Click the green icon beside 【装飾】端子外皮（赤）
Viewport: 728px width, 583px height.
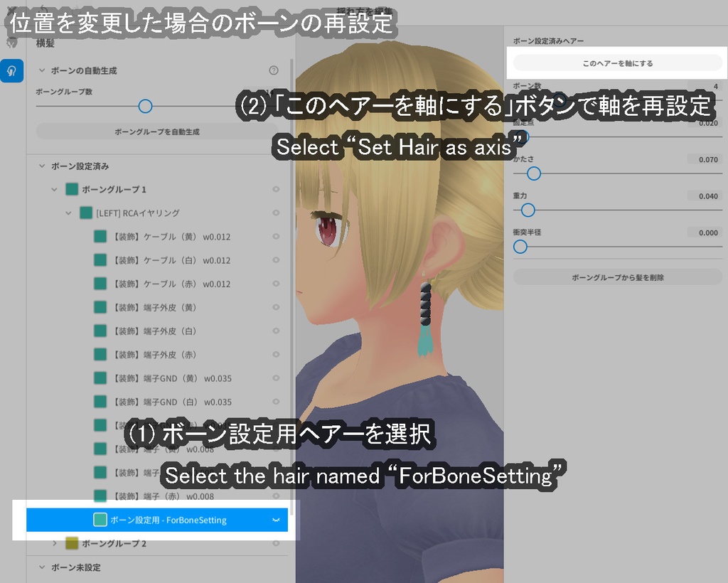(100, 355)
